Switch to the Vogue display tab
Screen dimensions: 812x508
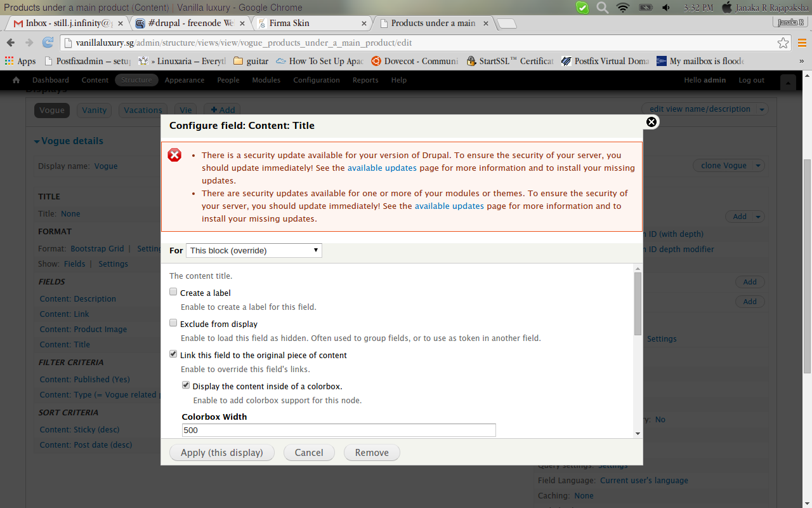tap(52, 110)
